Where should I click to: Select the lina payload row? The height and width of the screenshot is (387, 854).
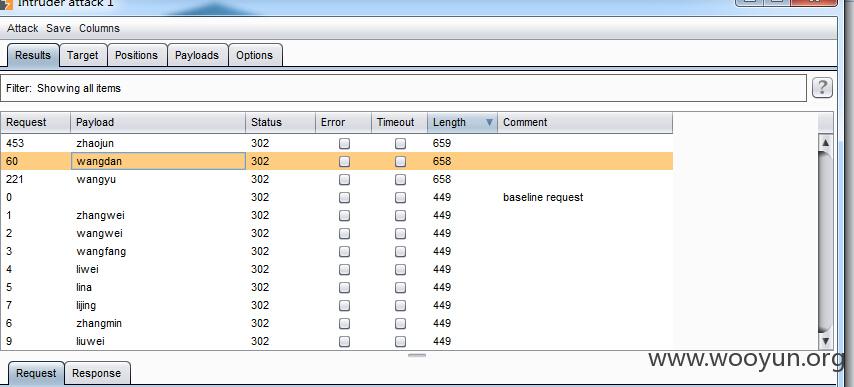[337, 287]
